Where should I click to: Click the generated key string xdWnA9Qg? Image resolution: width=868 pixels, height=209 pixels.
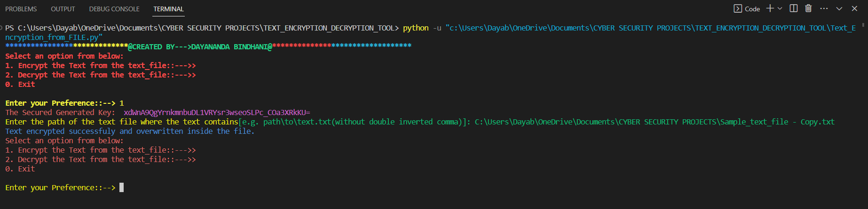point(217,112)
